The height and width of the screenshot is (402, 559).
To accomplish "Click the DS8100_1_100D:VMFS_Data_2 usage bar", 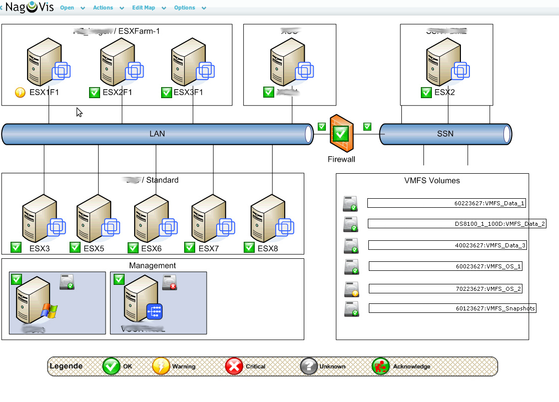I will [x=457, y=224].
